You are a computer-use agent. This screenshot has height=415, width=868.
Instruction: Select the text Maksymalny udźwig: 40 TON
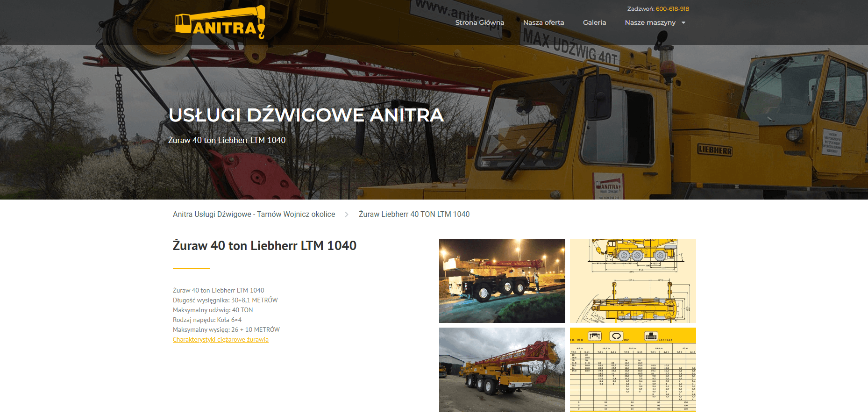pos(213,310)
